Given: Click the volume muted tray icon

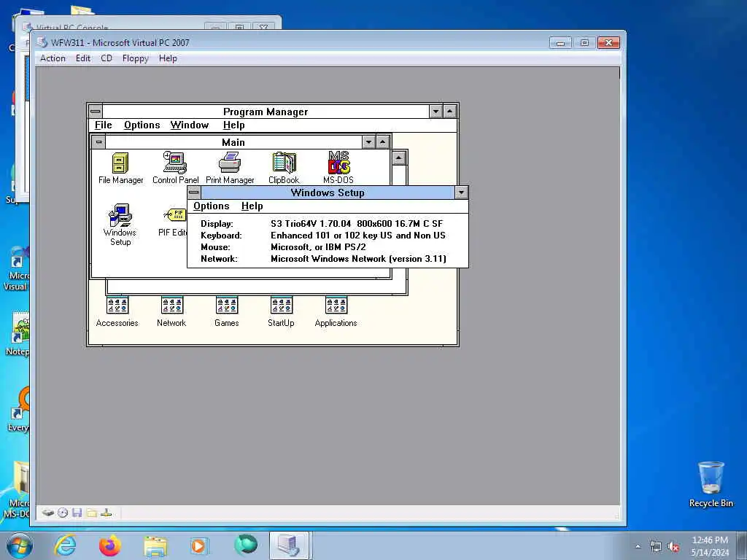Looking at the screenshot, I should tap(673, 547).
